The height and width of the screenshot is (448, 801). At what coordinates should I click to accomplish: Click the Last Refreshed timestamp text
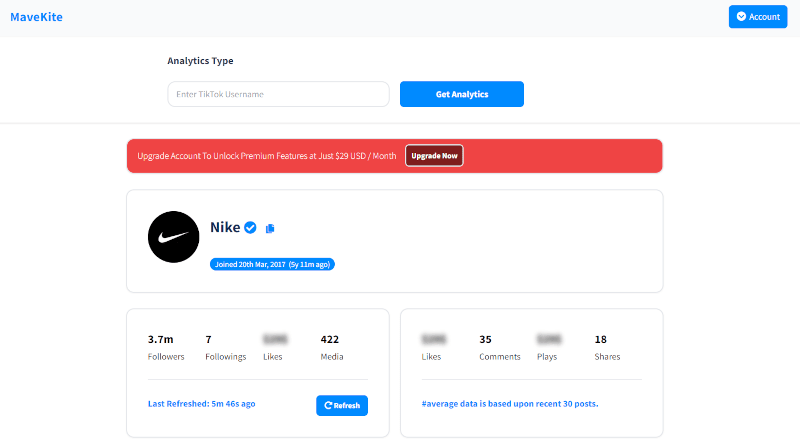pyautogui.click(x=200, y=404)
